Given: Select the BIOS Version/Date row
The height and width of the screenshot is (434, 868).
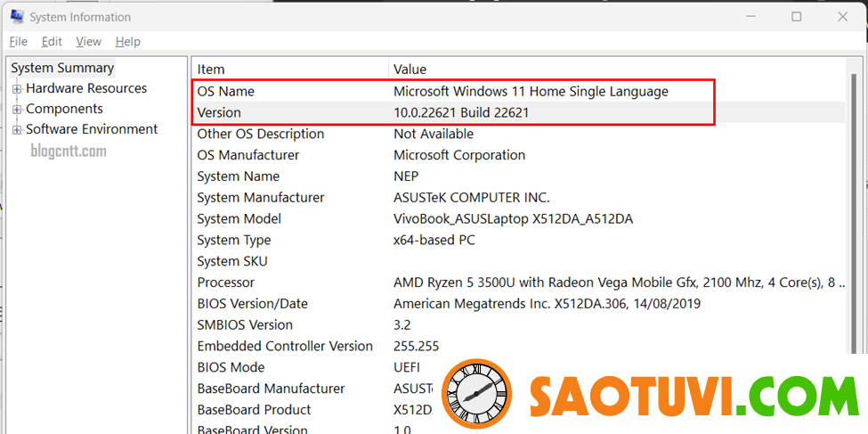Looking at the screenshot, I should click(253, 304).
